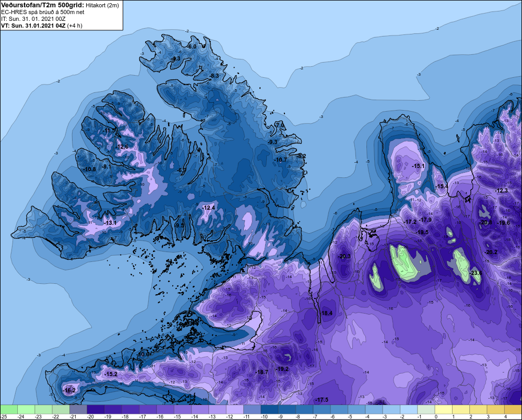522x420 pixels.
Task: Click the temperature value -20.8
Action: click(x=485, y=223)
